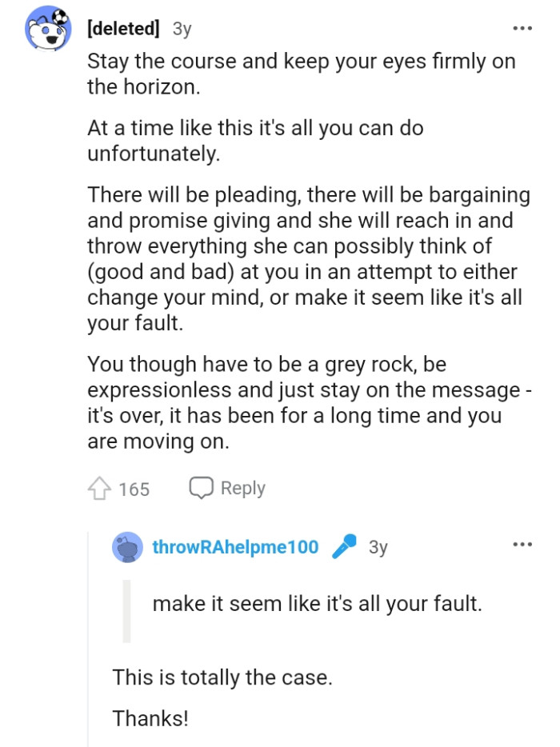Upvote the top comment with the arrow icon
The height and width of the screenshot is (747, 560).
click(98, 488)
